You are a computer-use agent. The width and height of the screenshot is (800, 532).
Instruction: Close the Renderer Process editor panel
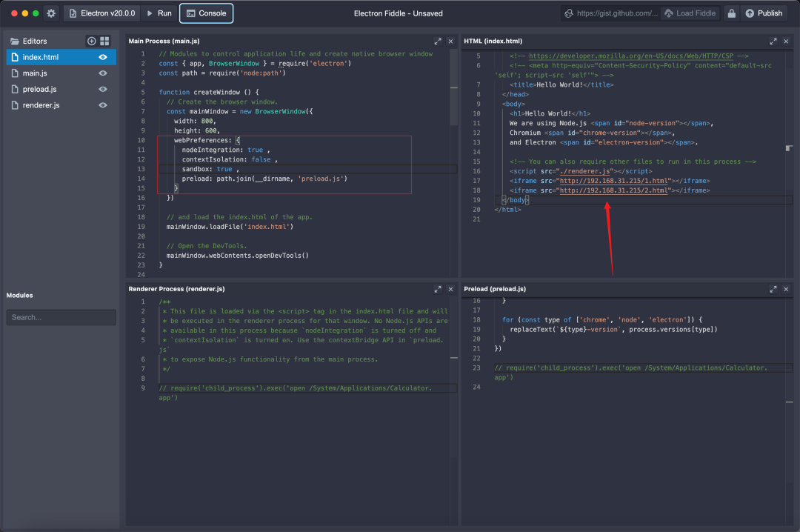pyautogui.click(x=450, y=289)
